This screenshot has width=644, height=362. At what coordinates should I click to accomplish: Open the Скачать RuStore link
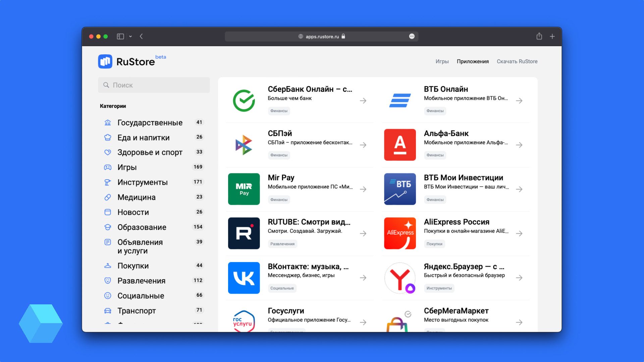[x=517, y=61]
